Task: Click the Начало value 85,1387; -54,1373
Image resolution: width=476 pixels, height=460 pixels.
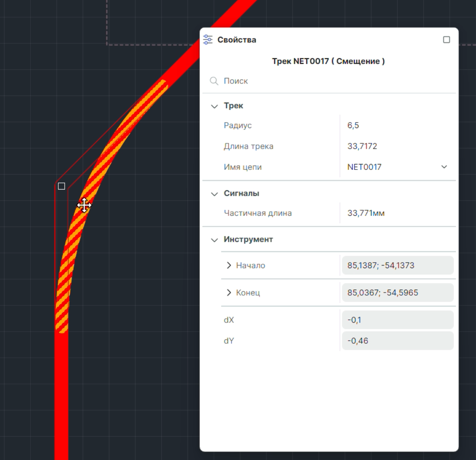Action: [398, 265]
